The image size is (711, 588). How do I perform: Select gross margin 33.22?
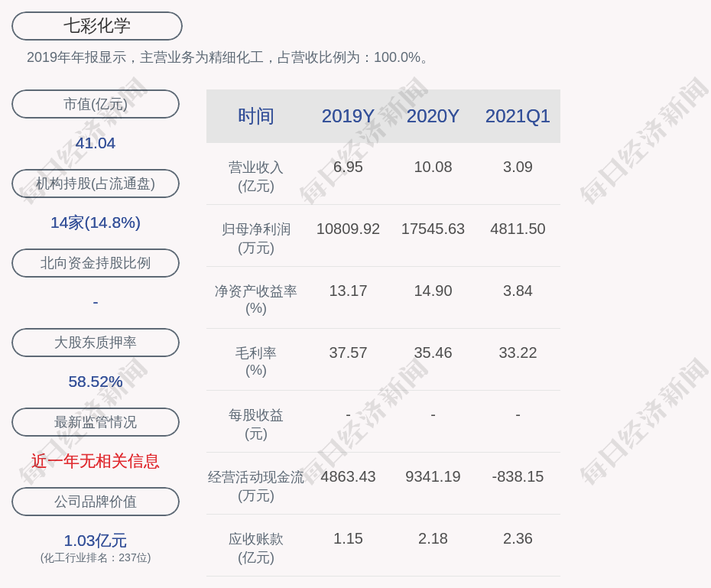(518, 352)
